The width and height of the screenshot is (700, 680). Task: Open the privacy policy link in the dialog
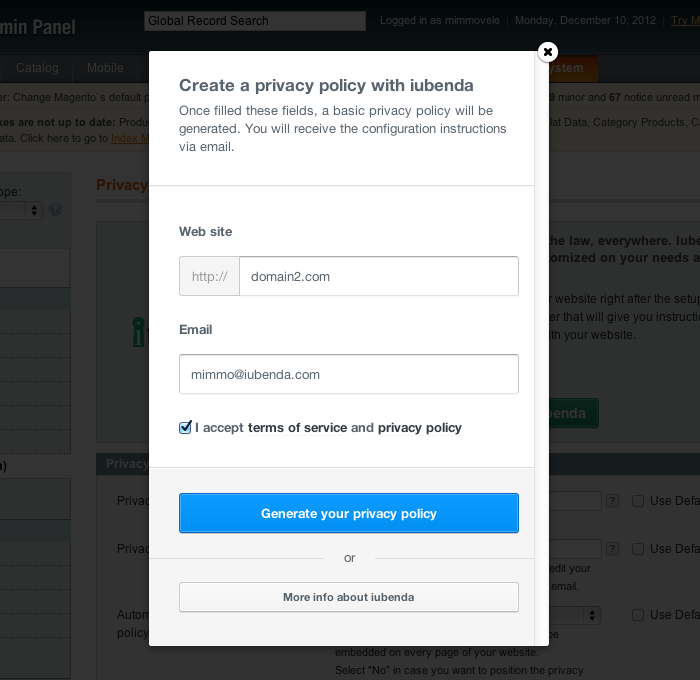pos(420,428)
